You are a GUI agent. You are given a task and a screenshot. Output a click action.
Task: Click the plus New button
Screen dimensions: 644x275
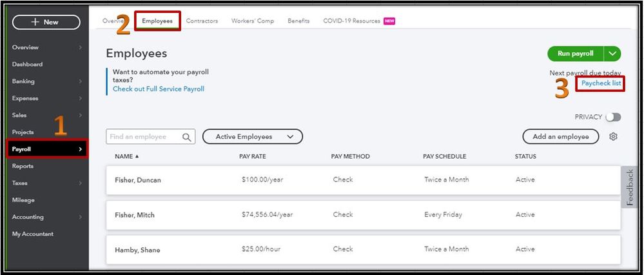click(x=46, y=22)
